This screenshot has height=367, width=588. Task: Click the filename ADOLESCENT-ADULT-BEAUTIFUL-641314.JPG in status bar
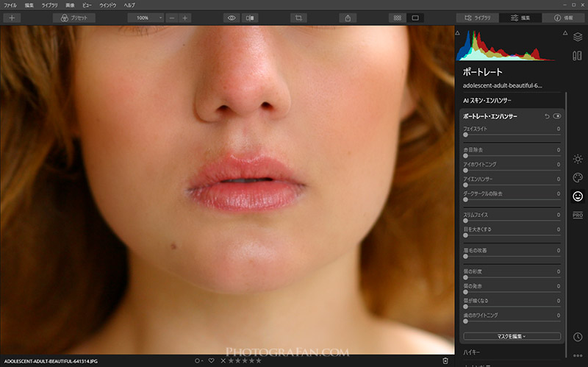pos(51,361)
